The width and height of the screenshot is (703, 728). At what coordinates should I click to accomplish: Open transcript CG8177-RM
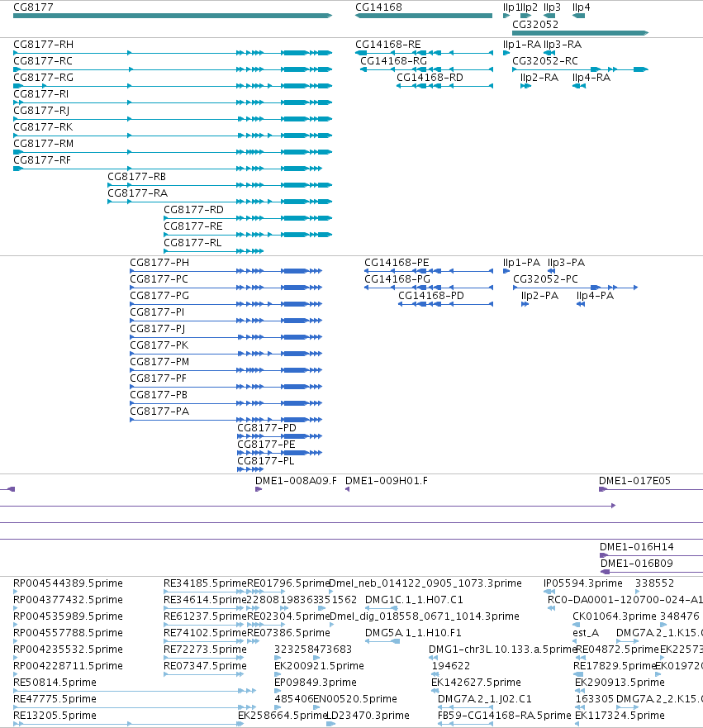tap(43, 144)
